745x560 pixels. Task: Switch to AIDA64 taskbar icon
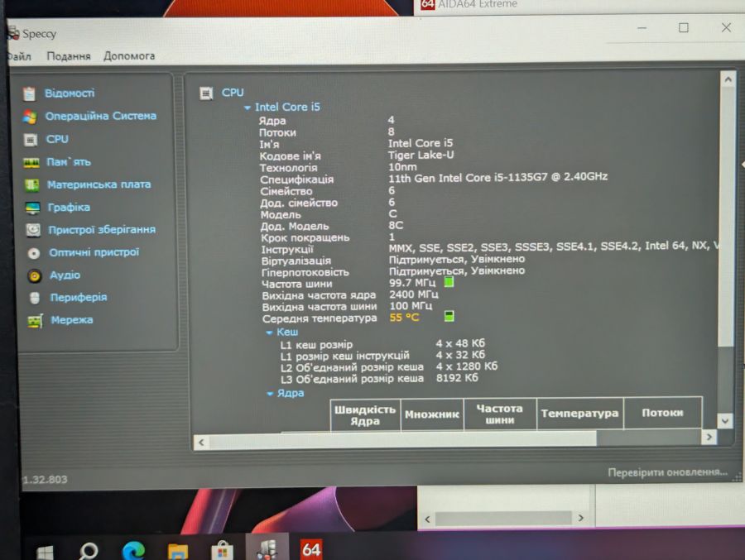pyautogui.click(x=311, y=549)
